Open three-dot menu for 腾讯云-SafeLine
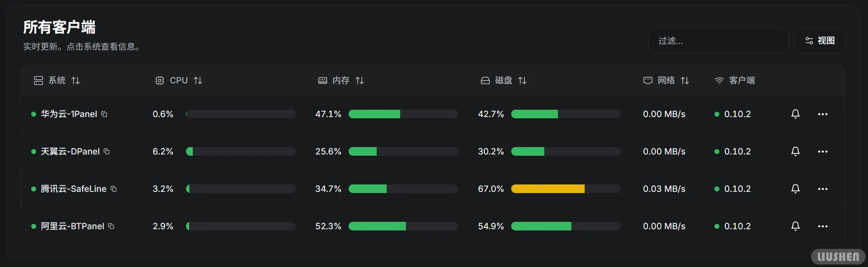 point(822,189)
